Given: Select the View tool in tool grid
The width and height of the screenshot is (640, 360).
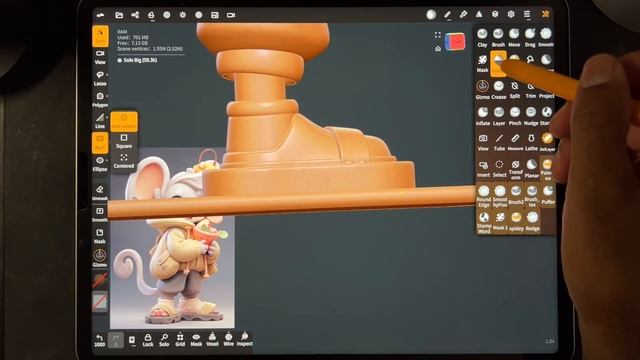Looking at the screenshot, I should pyautogui.click(x=483, y=142).
